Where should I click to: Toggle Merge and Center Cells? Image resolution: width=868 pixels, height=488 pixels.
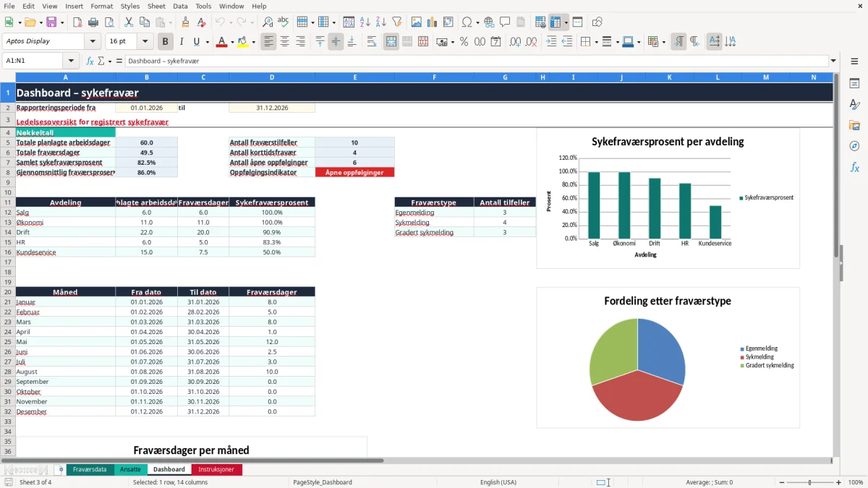[x=391, y=42]
